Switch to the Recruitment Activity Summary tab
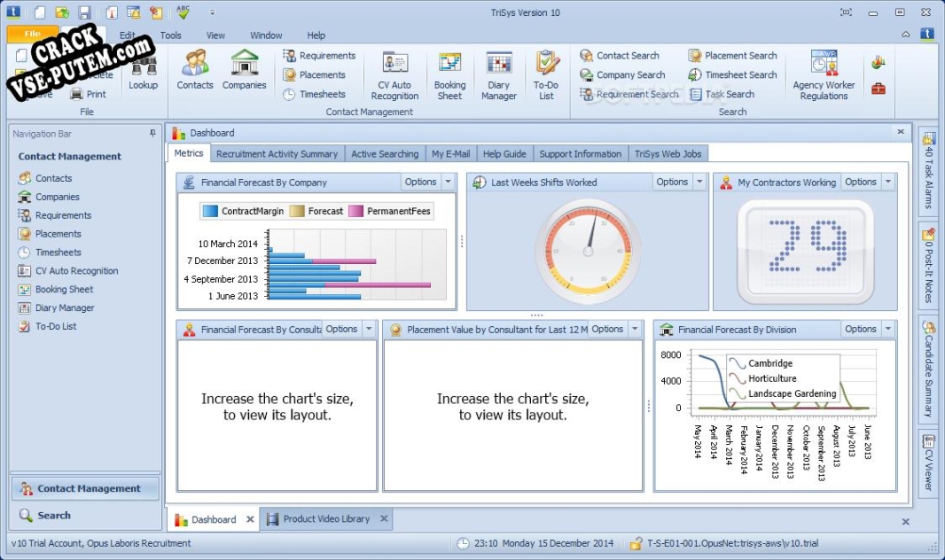The width and height of the screenshot is (945, 560). [x=277, y=153]
